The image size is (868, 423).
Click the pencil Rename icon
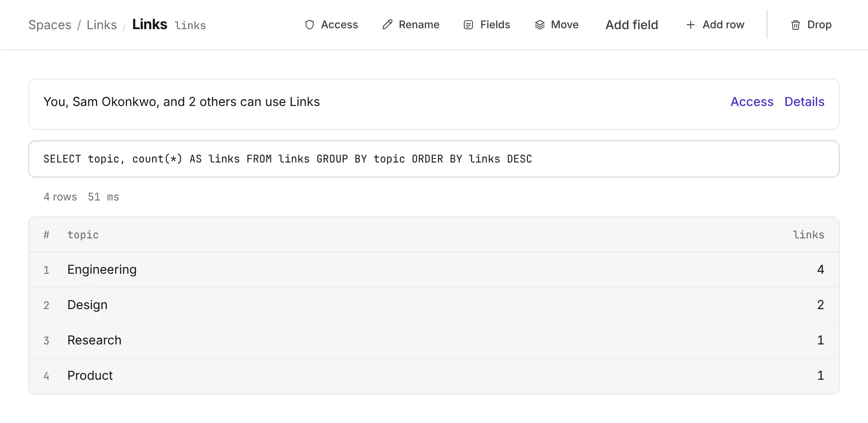point(387,25)
